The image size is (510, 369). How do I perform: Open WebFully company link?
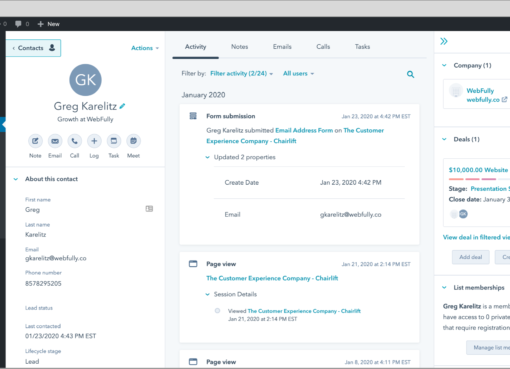tap(480, 91)
